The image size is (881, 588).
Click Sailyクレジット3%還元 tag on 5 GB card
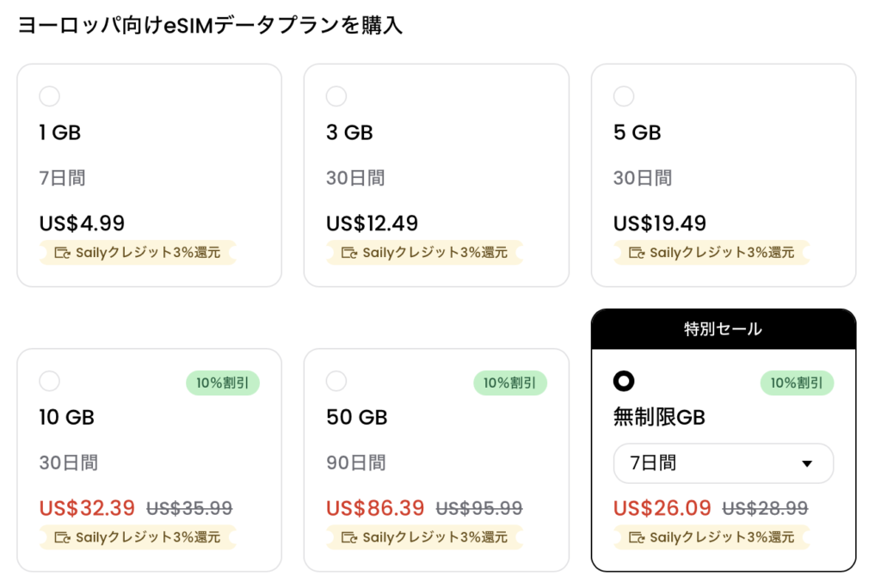pyautogui.click(x=712, y=253)
